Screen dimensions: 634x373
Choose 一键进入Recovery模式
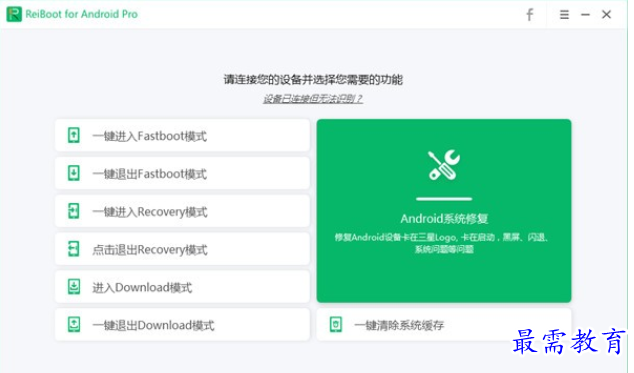pos(182,211)
